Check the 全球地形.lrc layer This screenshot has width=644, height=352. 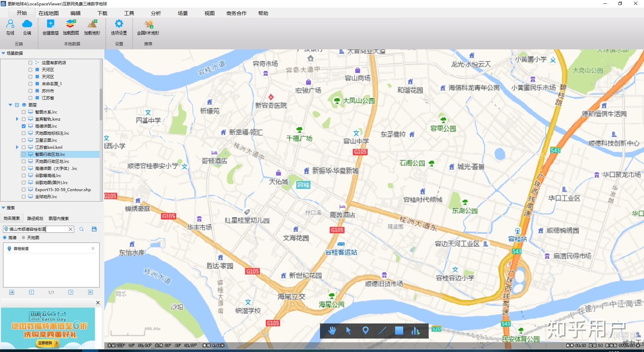click(23, 197)
